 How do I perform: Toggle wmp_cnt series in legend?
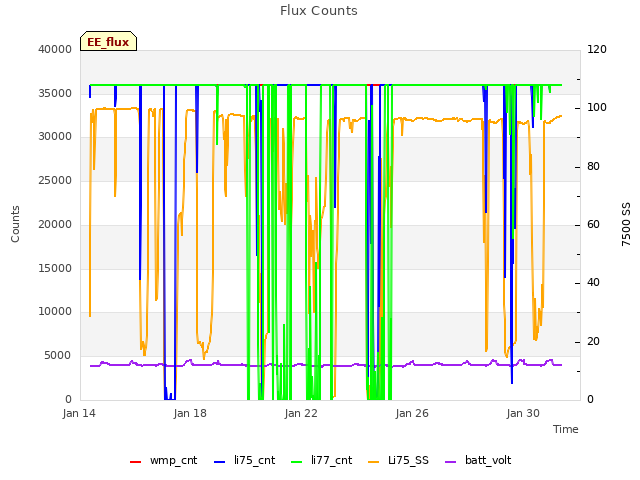point(163,460)
